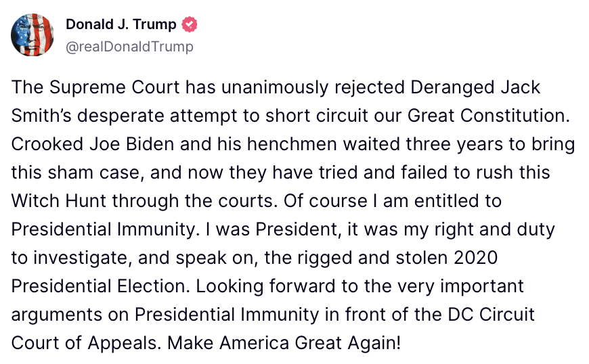Select the phrase "Deranged Jack" in the post
Image resolution: width=589 pixels, height=364 pixels.
click(x=475, y=87)
